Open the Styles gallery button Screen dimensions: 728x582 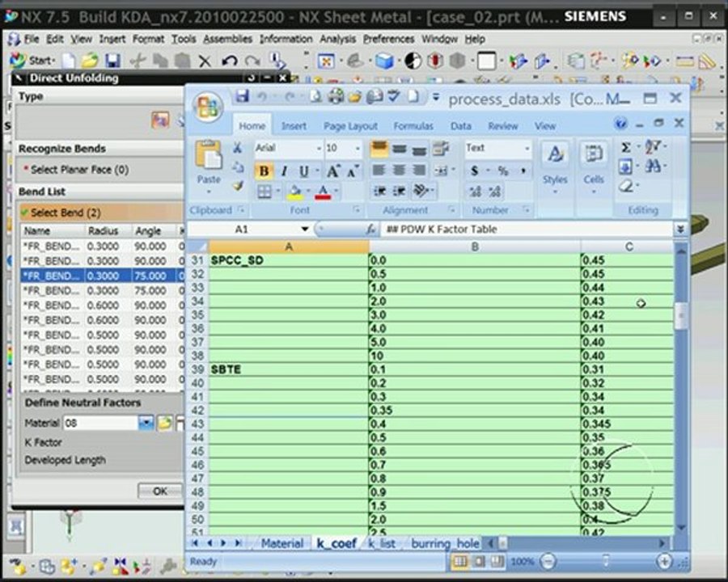point(555,168)
